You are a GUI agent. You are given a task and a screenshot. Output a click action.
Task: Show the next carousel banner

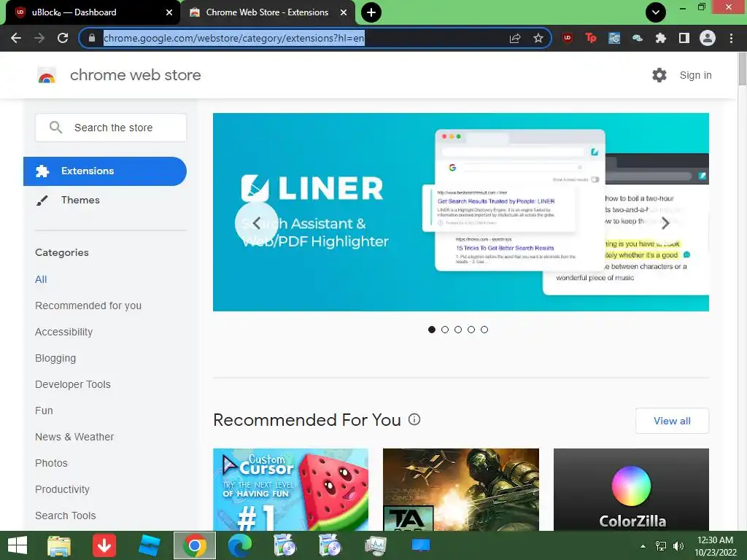click(665, 223)
